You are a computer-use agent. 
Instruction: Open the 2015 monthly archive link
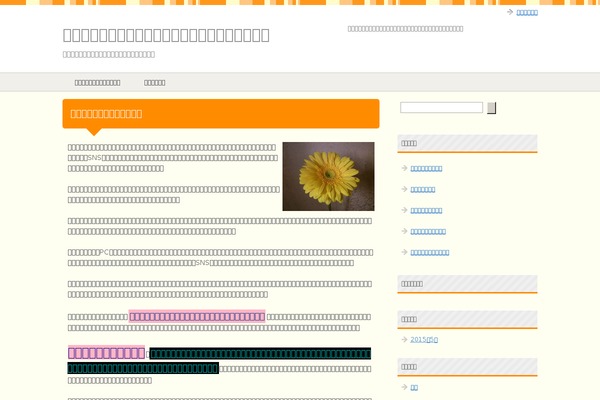click(424, 340)
